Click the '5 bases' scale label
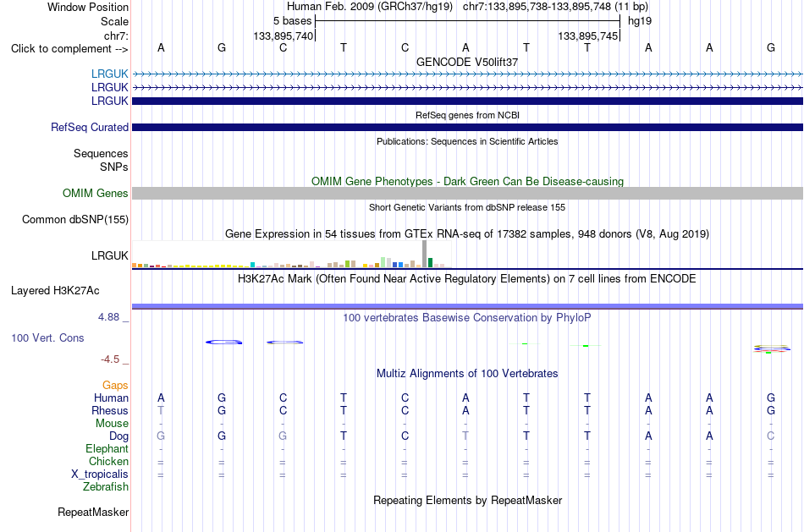This screenshot has width=804, height=532. [x=292, y=21]
